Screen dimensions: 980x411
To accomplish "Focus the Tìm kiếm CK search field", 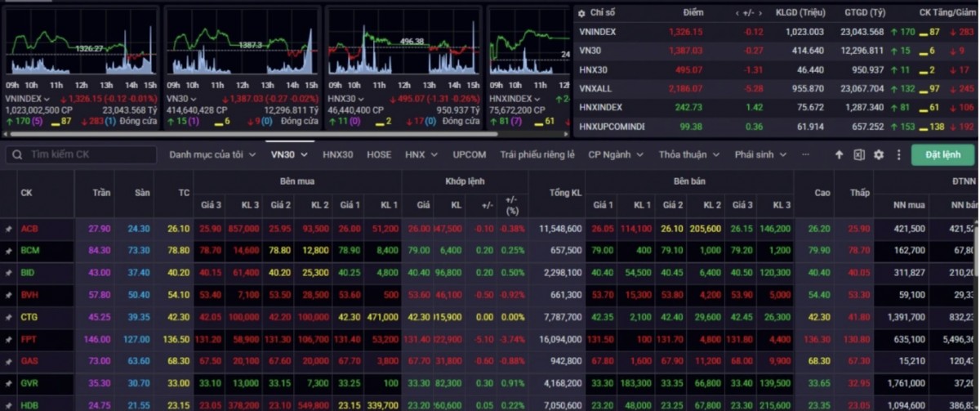I will (86, 154).
